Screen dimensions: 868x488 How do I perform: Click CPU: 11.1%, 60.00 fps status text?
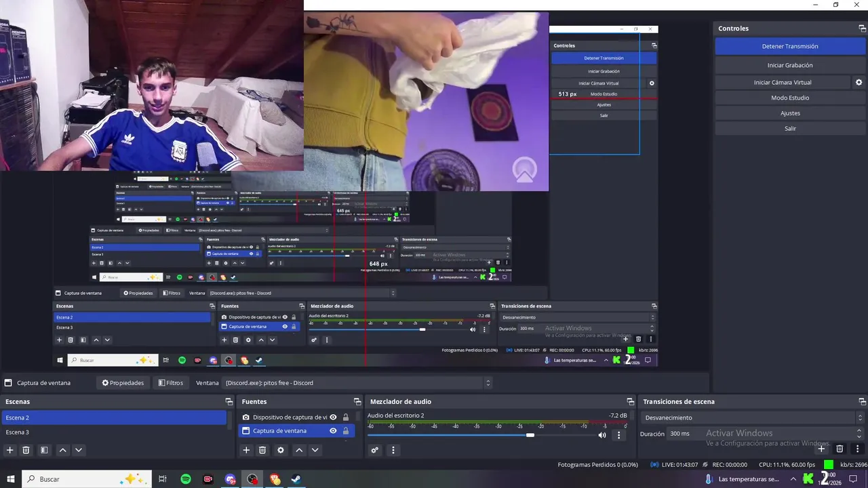click(787, 465)
